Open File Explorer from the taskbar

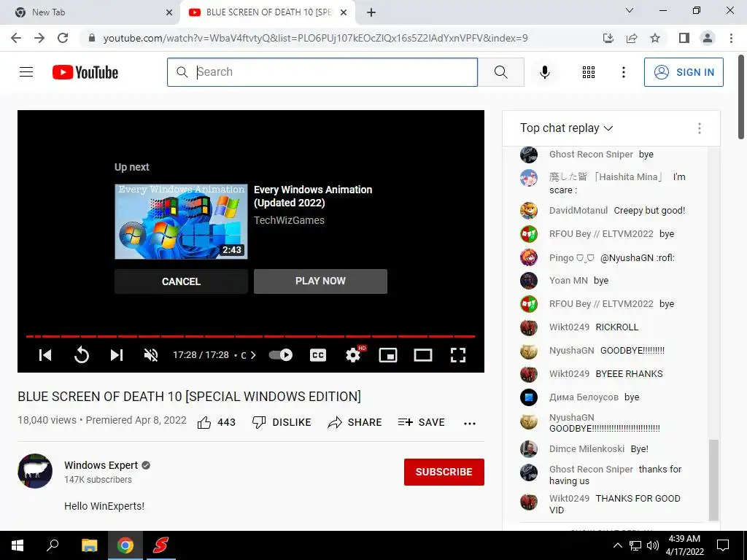(x=89, y=545)
